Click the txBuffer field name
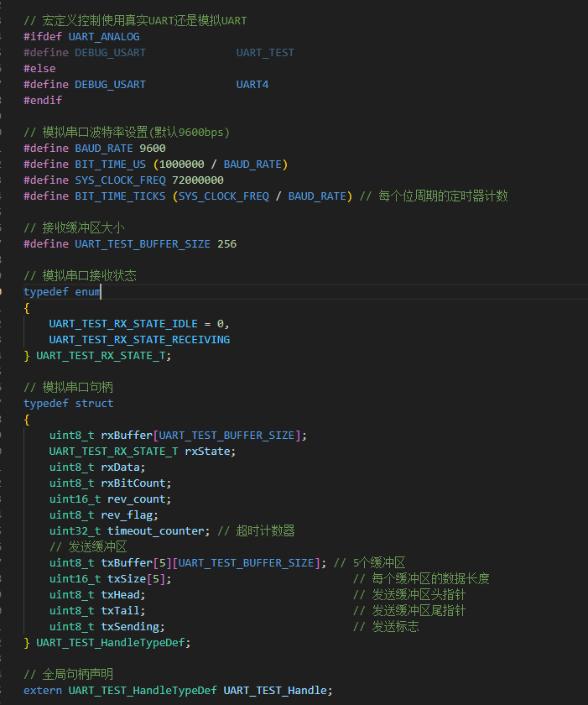The height and width of the screenshot is (705, 588). tap(127, 563)
